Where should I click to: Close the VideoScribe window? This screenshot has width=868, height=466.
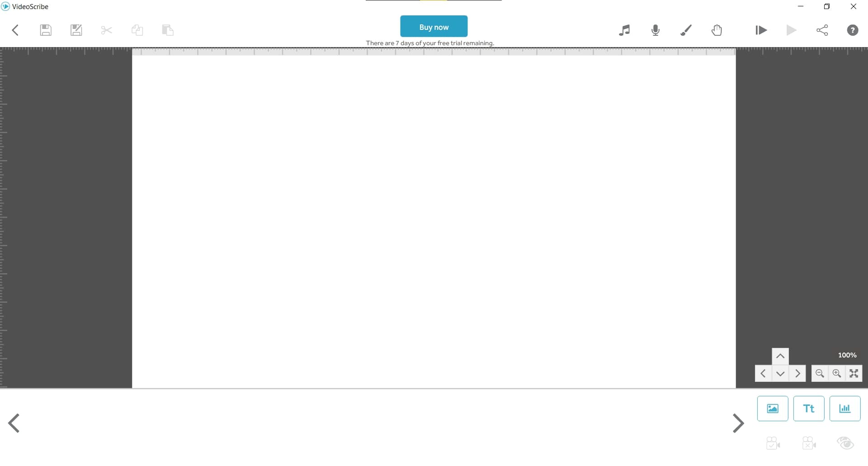click(854, 6)
